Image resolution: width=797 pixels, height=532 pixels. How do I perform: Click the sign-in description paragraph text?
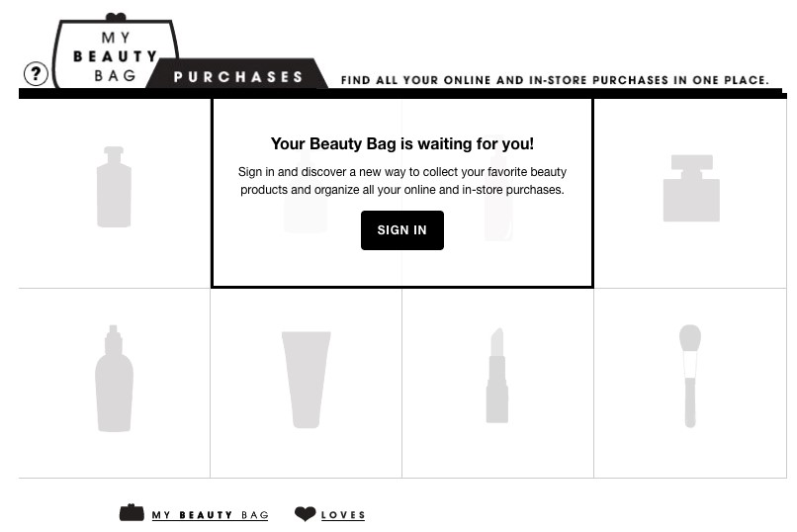pyautogui.click(x=401, y=181)
